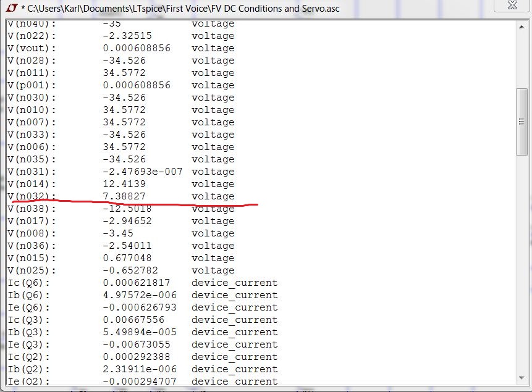Select the Ic(Q6) row label

pos(28,283)
